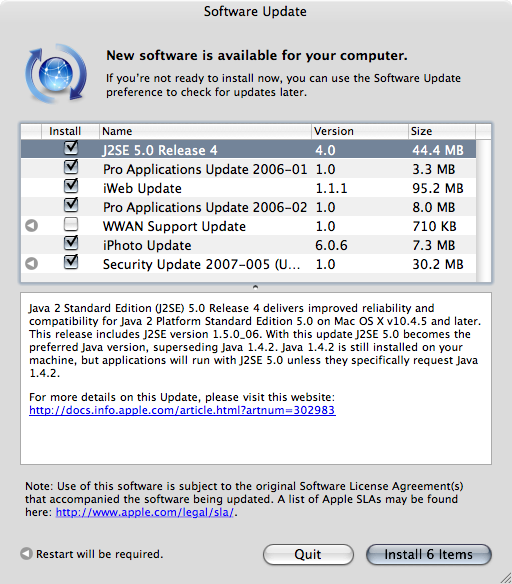This screenshot has height=584, width=512.
Task: Uncheck Pro Applications Update 2006-02 checkbox
Action: [x=71, y=205]
